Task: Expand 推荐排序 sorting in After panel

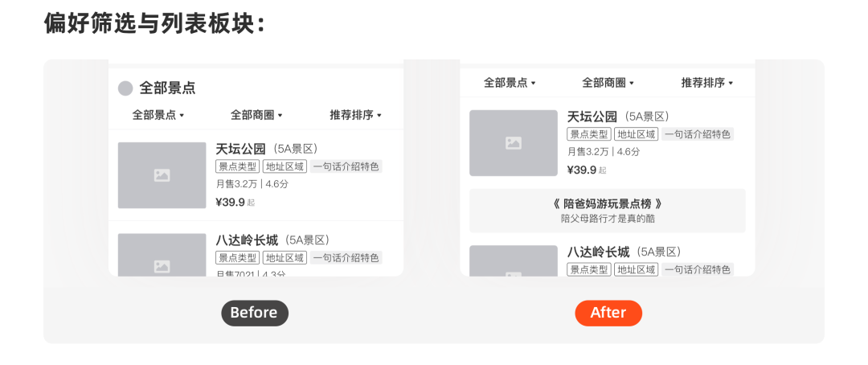Action: [x=707, y=83]
